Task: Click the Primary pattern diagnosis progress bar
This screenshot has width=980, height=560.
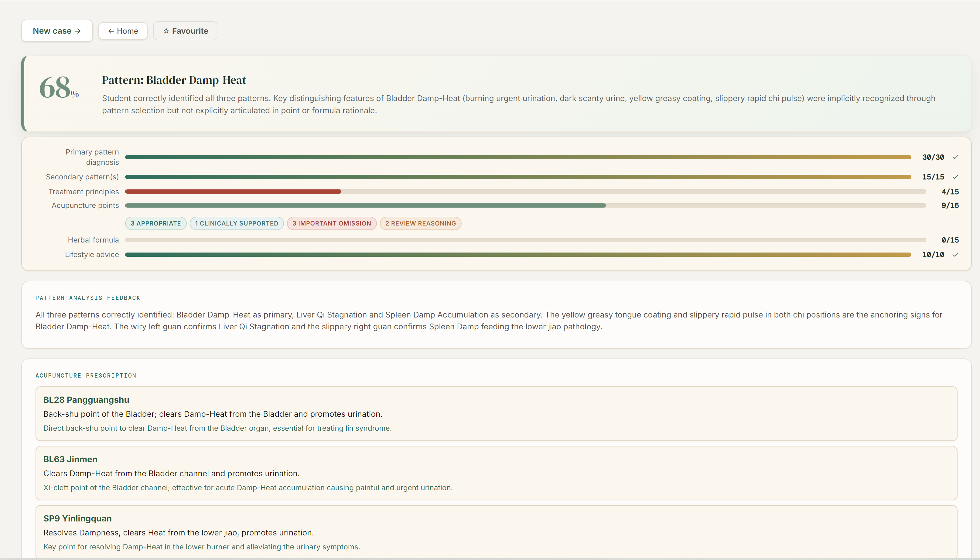Action: 518,157
